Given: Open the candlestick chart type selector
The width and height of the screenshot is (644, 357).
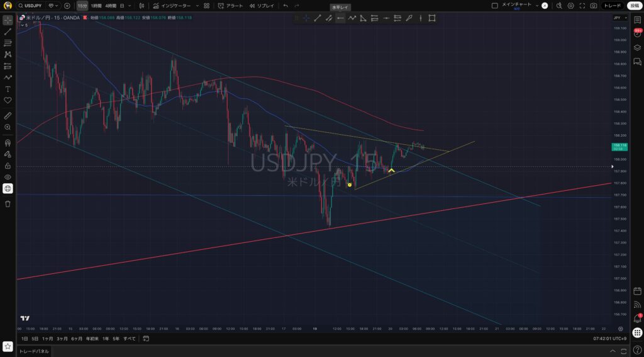Looking at the screenshot, I should coord(142,6).
